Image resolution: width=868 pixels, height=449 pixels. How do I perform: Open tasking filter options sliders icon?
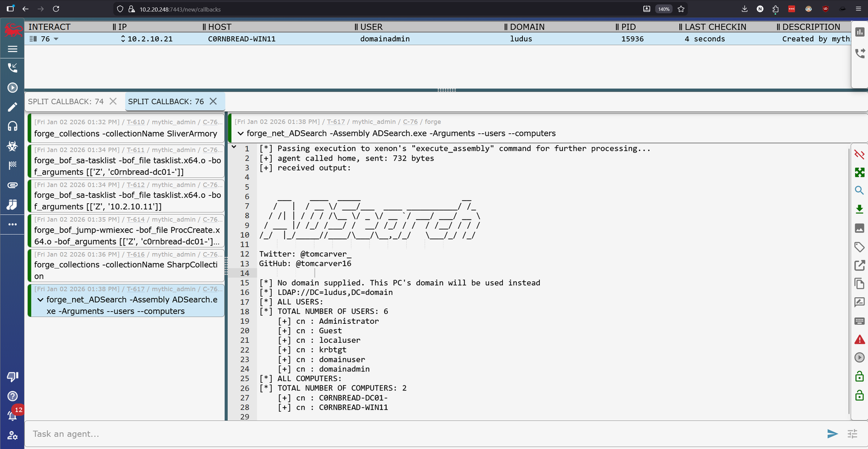coord(852,434)
